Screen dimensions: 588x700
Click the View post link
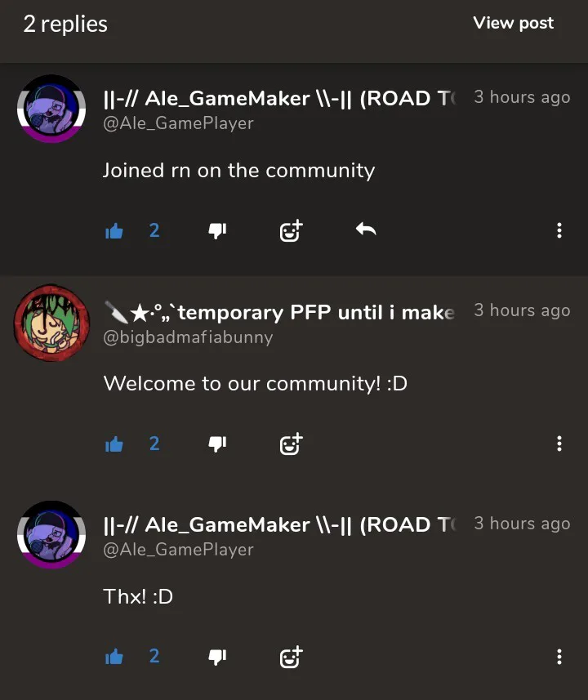click(x=514, y=23)
